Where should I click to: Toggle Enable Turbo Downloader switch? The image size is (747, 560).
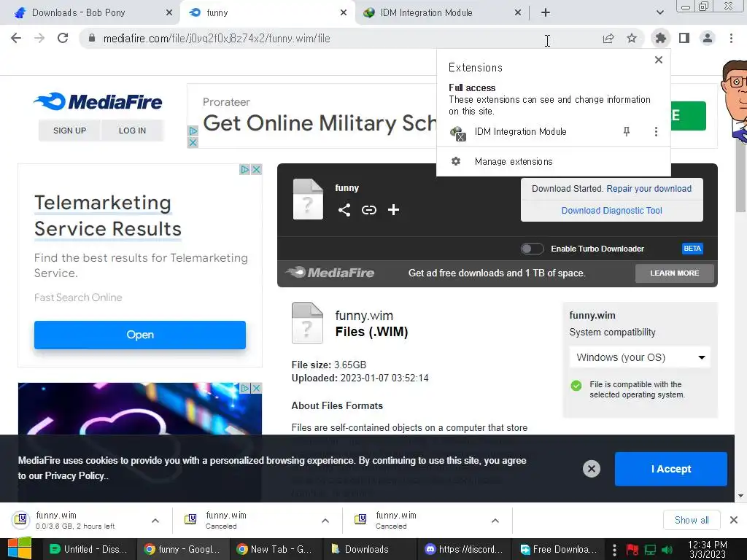coord(532,249)
